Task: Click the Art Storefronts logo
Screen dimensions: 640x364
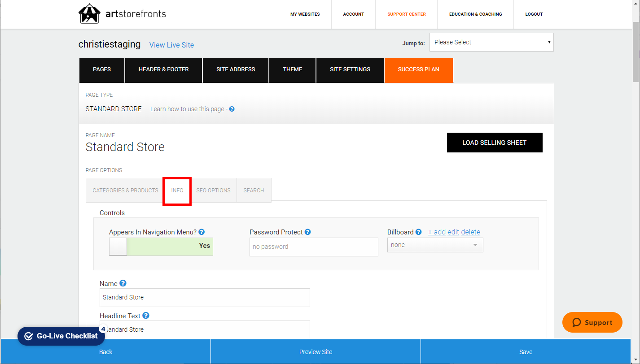Action: [x=122, y=14]
